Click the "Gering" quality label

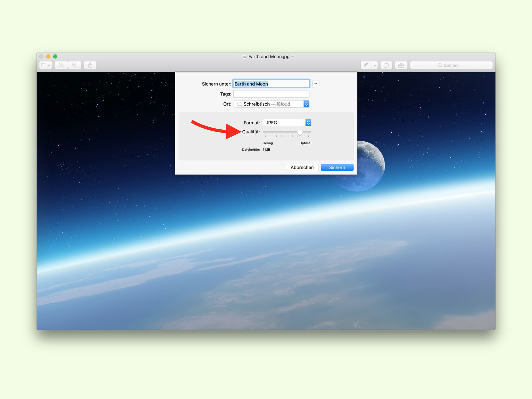[268, 143]
